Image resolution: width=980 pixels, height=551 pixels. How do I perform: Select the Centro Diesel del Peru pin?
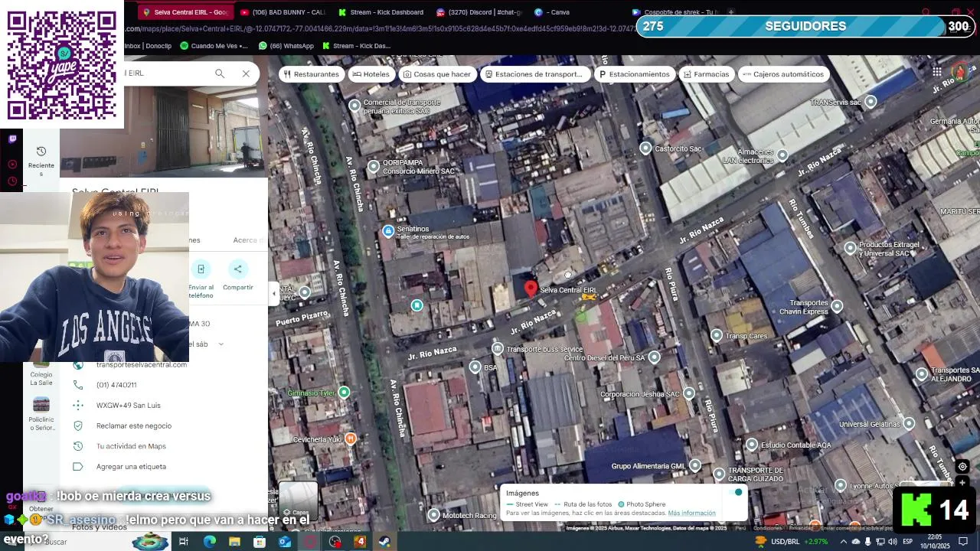click(654, 357)
